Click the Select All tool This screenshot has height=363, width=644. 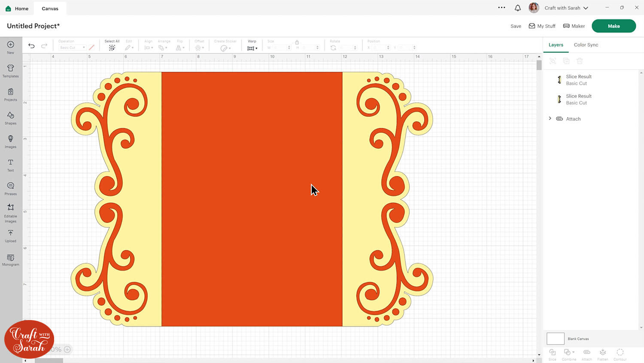point(112,46)
